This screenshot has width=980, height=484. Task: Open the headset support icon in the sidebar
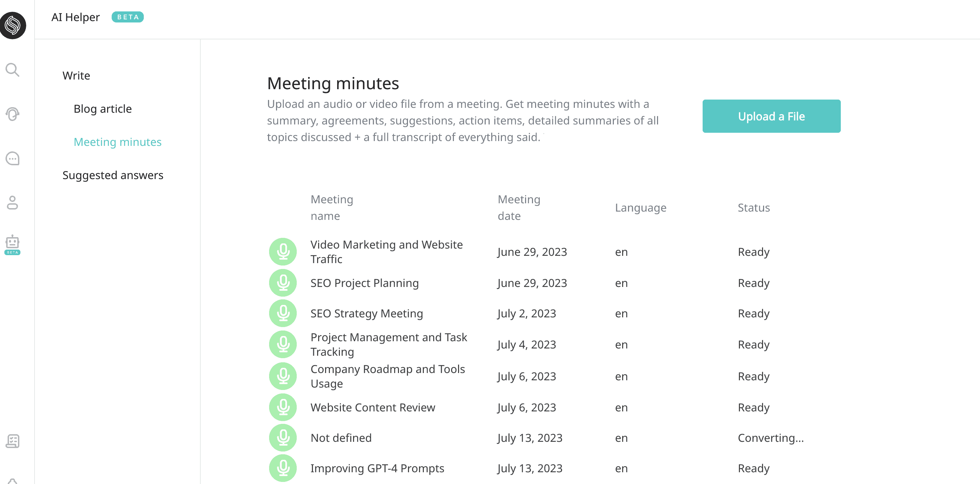coord(12,114)
